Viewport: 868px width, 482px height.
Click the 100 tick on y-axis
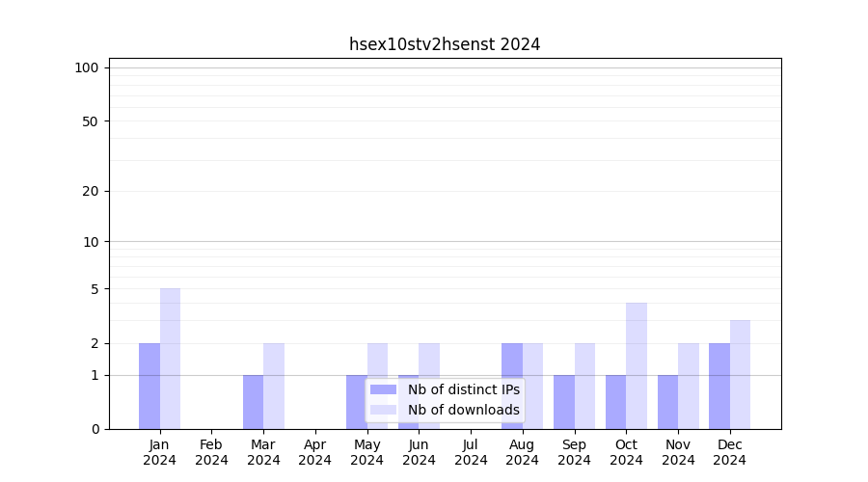coord(87,67)
